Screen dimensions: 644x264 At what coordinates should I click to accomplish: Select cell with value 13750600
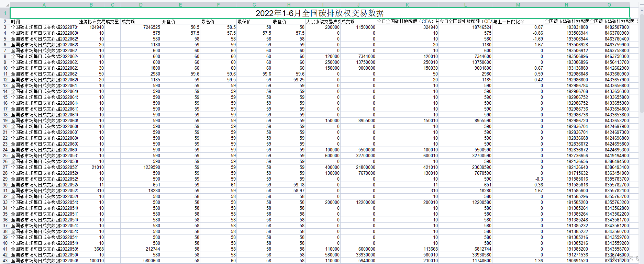point(465,62)
